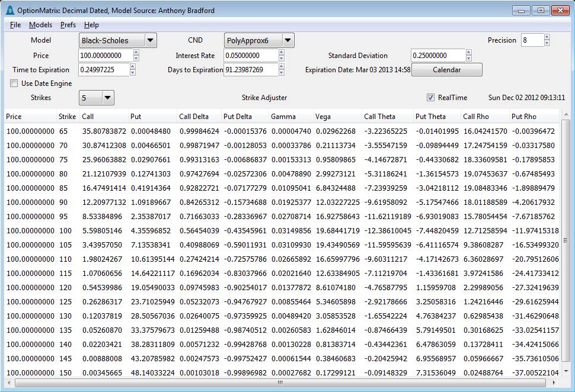Open the File menu
This screenshot has height=392, width=575.
[x=15, y=25]
